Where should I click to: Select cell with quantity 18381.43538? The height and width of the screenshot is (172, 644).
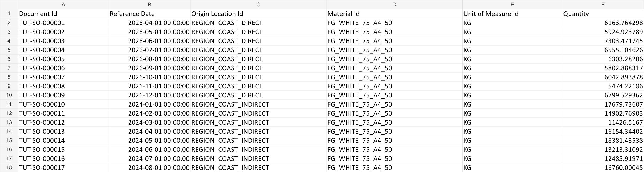[x=603, y=140]
